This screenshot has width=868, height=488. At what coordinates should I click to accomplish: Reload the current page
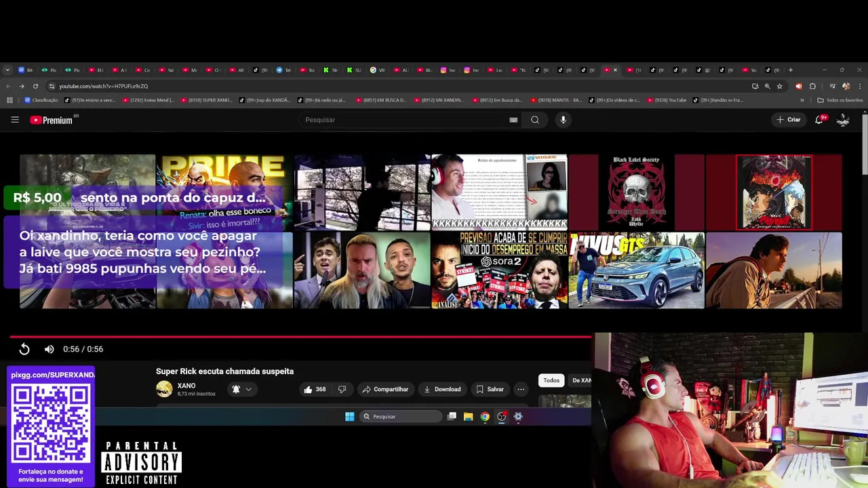point(35,86)
